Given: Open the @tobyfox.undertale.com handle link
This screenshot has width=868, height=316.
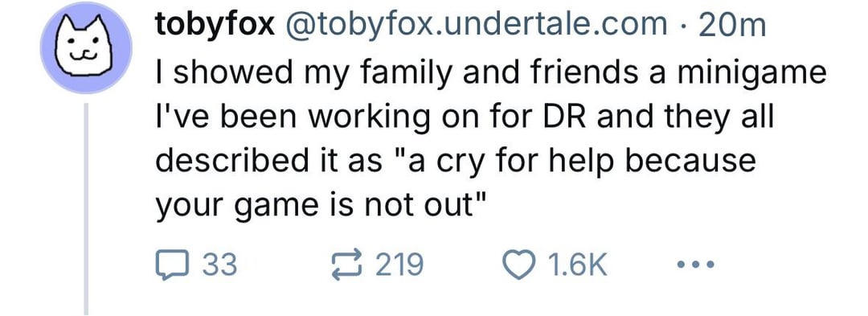Looking at the screenshot, I should pos(476,24).
